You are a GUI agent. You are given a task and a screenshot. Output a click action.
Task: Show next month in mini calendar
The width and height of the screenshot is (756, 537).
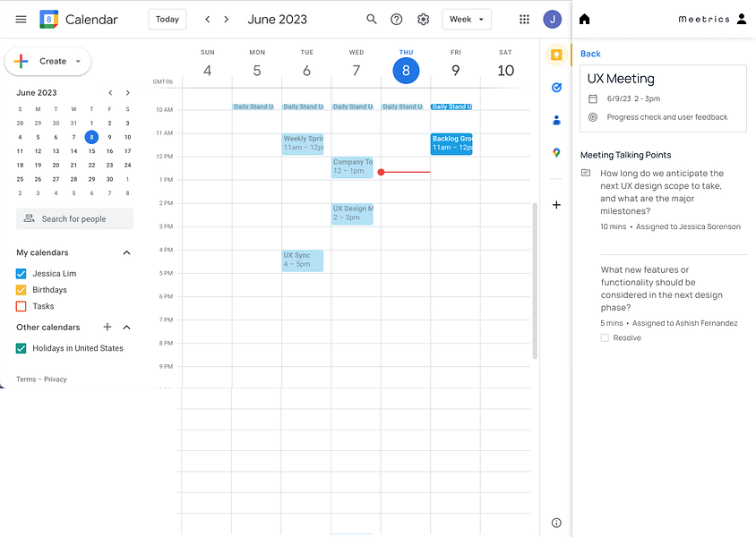(x=128, y=92)
